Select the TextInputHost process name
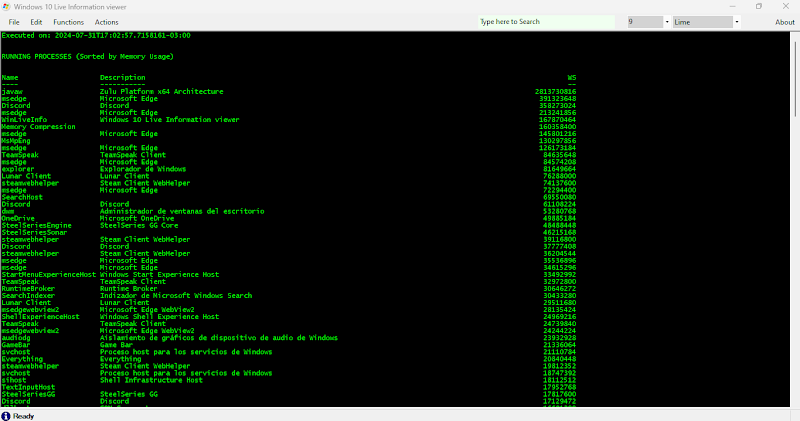 point(28,387)
